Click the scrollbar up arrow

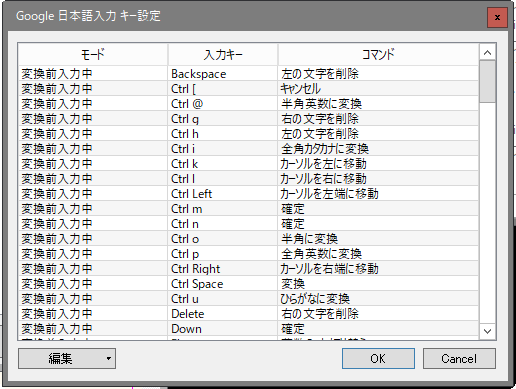[488, 52]
